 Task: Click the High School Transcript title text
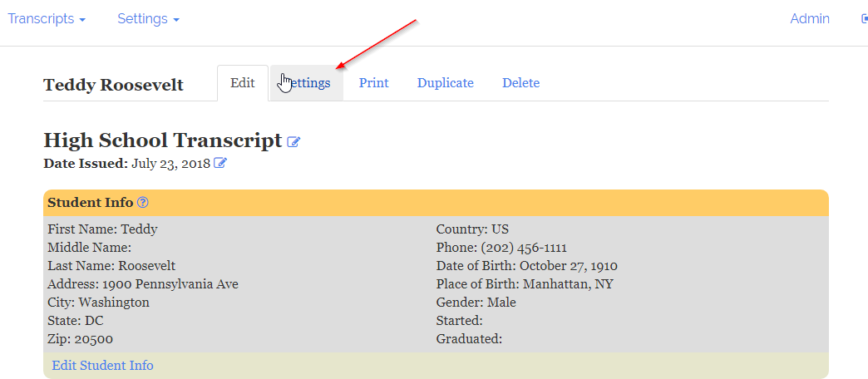163,140
